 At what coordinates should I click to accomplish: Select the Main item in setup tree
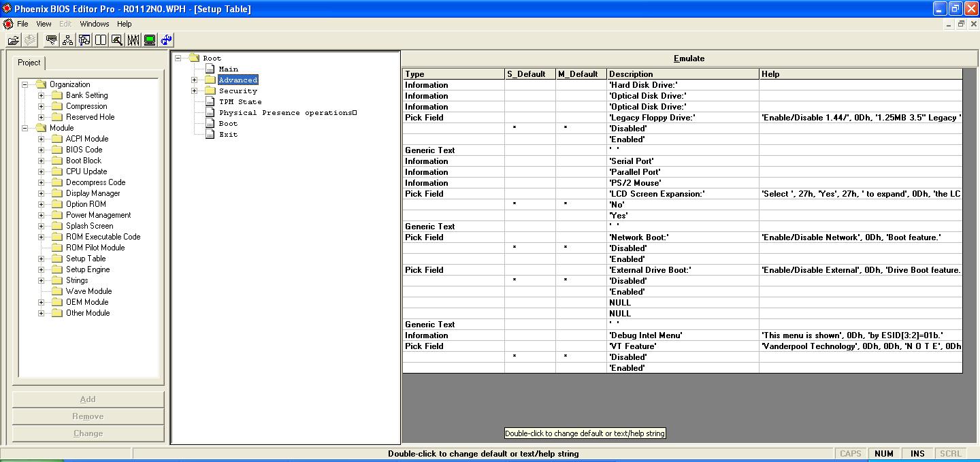click(x=229, y=69)
